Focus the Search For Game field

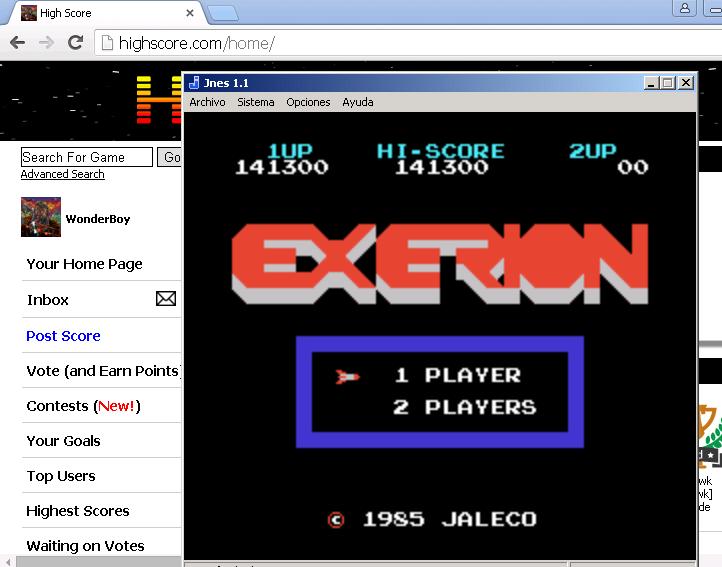87,157
